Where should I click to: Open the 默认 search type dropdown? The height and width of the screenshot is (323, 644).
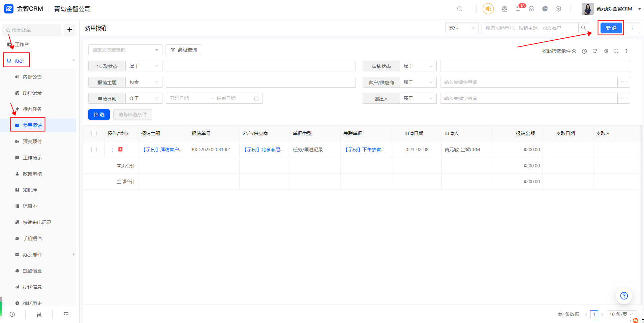point(462,28)
